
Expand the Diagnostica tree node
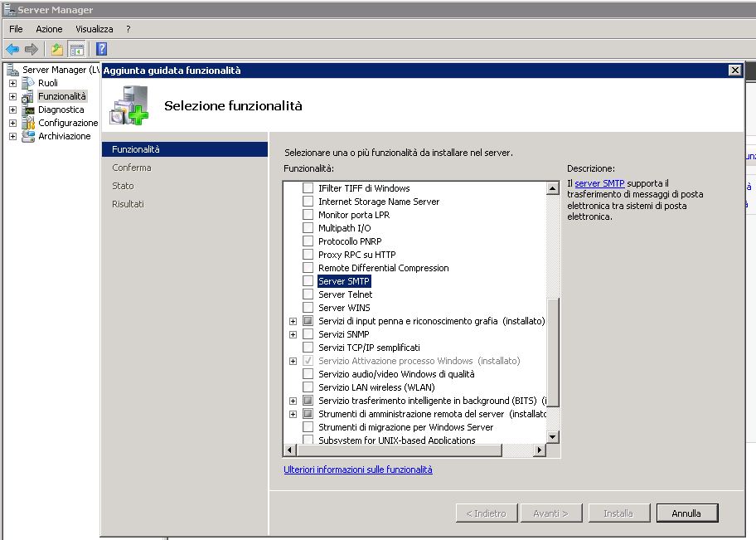[13, 110]
